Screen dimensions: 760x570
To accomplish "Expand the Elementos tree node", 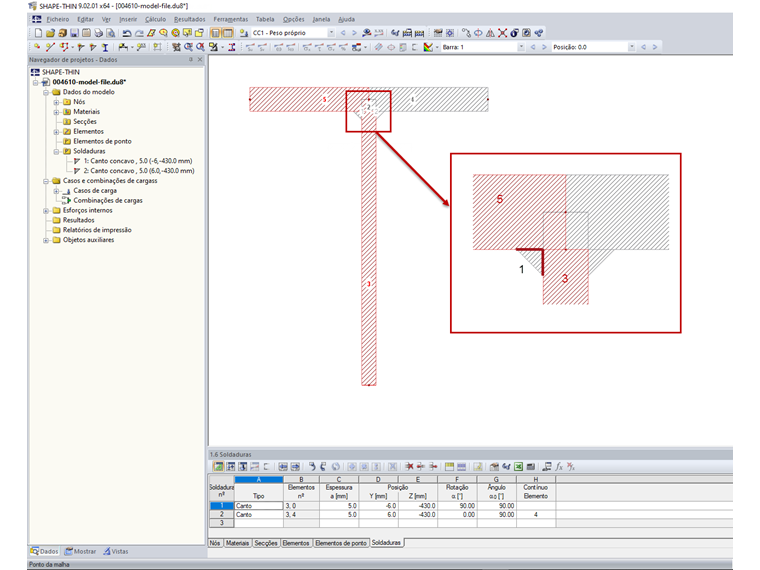I will (x=56, y=131).
